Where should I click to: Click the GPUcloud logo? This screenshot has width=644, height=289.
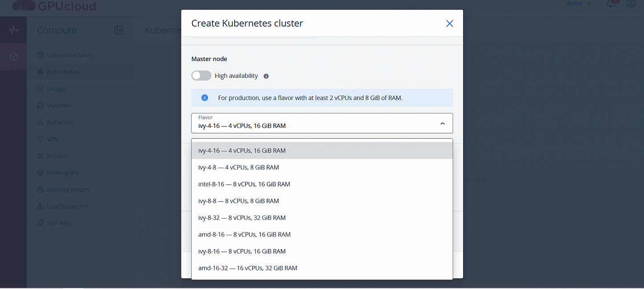coord(54,6)
